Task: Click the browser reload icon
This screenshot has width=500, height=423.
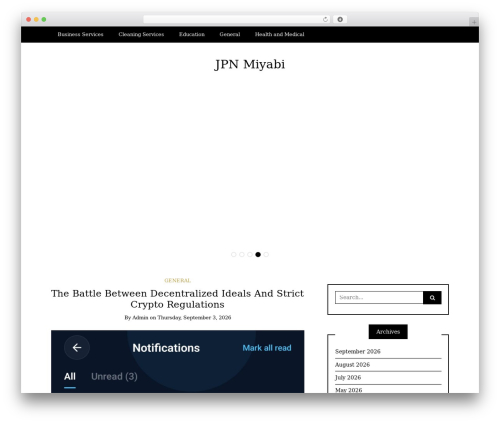Action: click(x=325, y=19)
